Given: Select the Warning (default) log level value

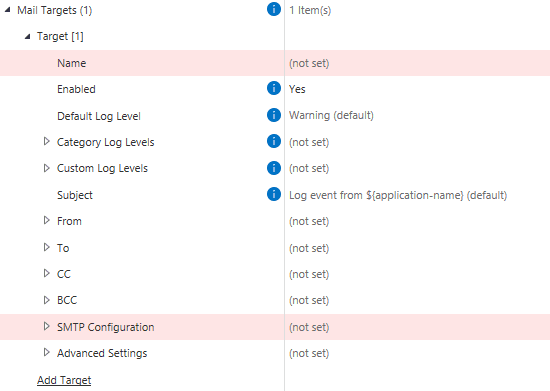Looking at the screenshot, I should click(x=331, y=115).
